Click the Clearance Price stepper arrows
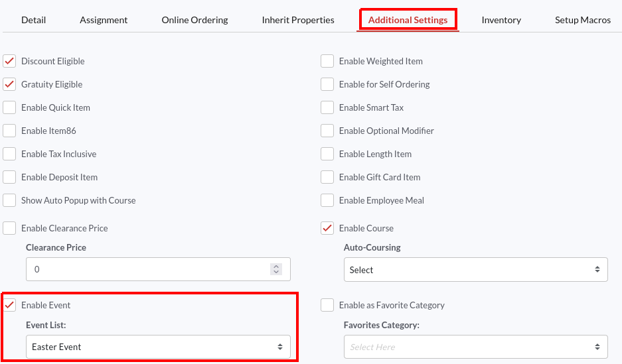622x364 pixels. click(x=276, y=269)
